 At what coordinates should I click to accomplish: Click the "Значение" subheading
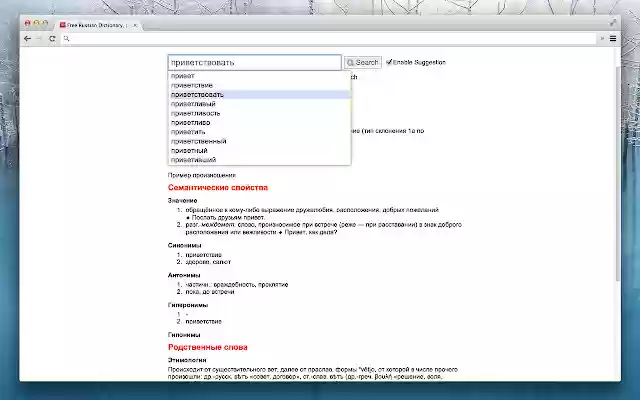(182, 200)
